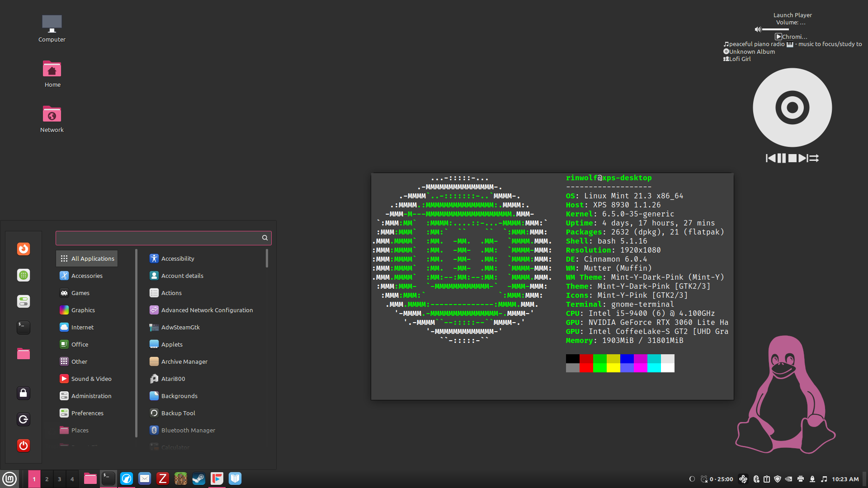The height and width of the screenshot is (488, 868).
Task: Open Firefox from menu favorites sidebar
Action: coord(24,249)
